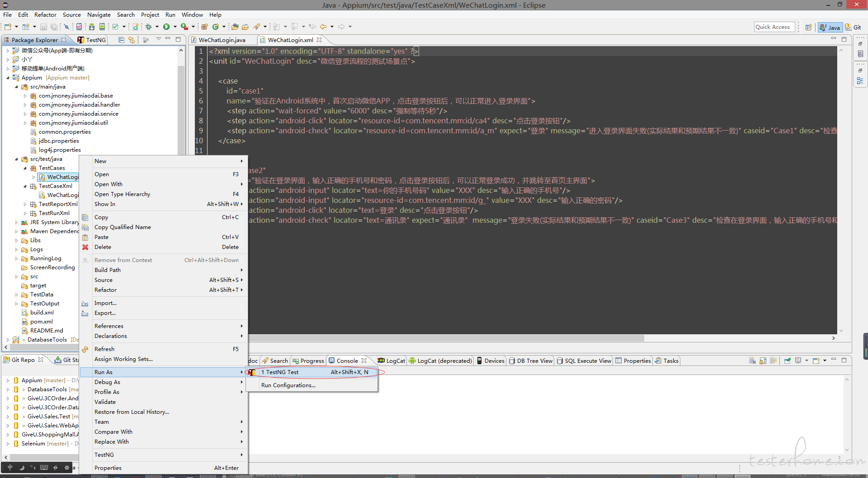
Task: Click Run Configurations... menu entry
Action: coord(312,385)
